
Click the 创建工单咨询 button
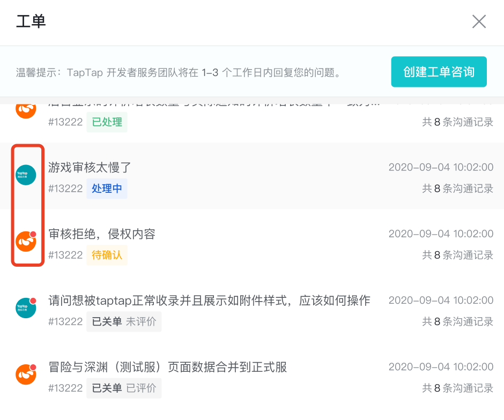[x=439, y=72]
